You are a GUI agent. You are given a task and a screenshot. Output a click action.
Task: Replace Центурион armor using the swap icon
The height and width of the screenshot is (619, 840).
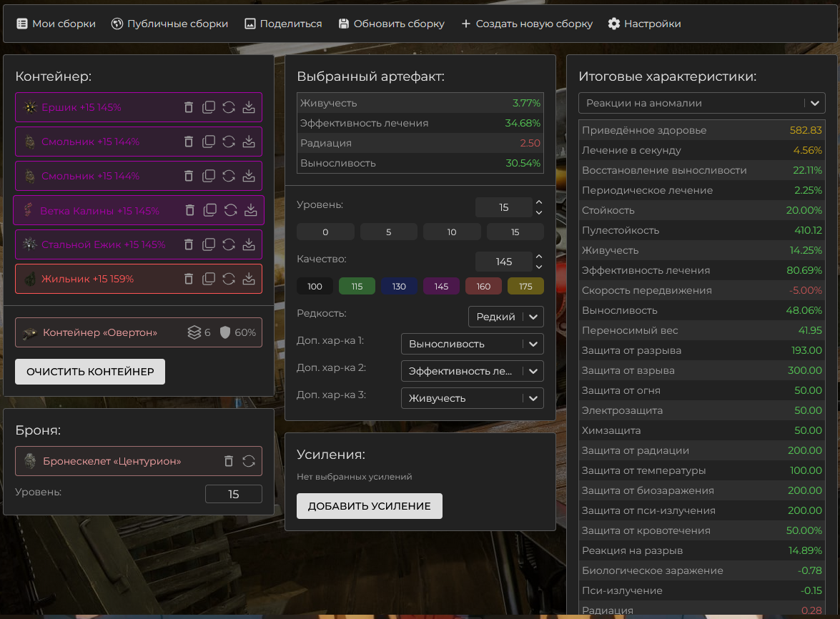tap(249, 461)
